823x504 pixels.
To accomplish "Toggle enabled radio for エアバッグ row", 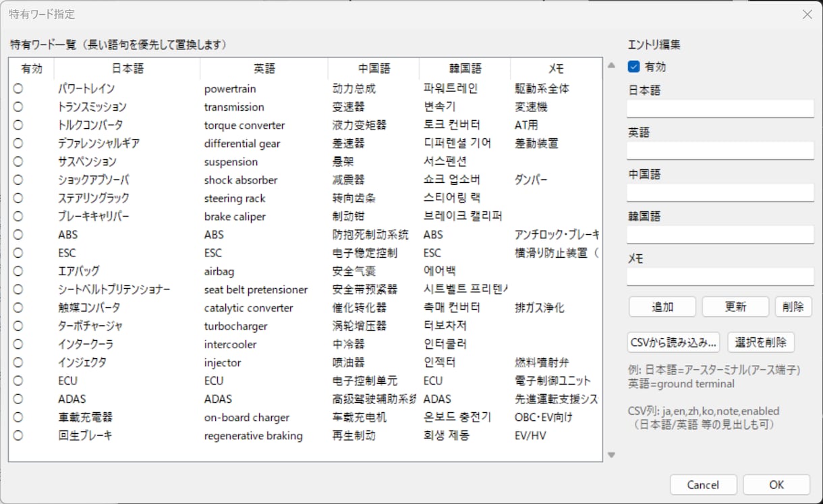I will (x=18, y=271).
